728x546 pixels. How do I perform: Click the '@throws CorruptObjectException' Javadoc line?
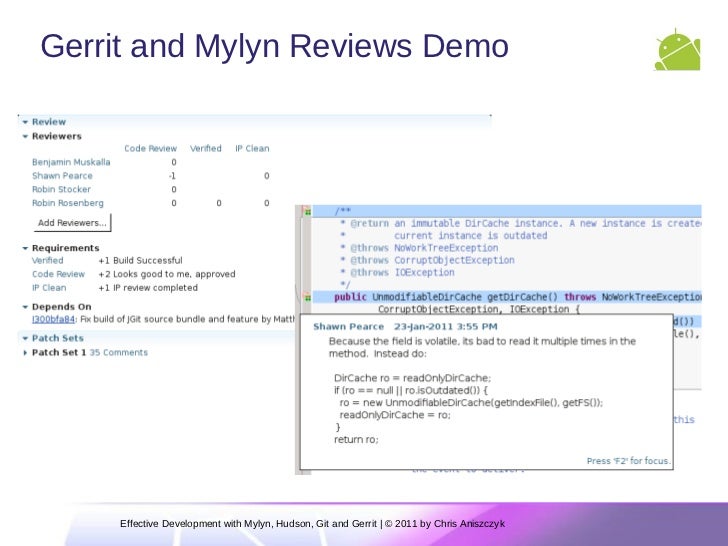tap(428, 260)
